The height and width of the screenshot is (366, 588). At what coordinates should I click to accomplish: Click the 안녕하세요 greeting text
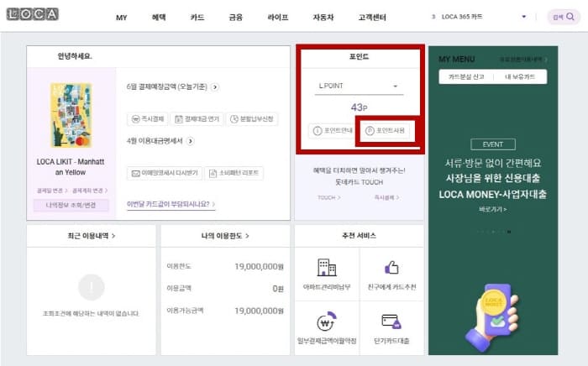[x=75, y=56]
